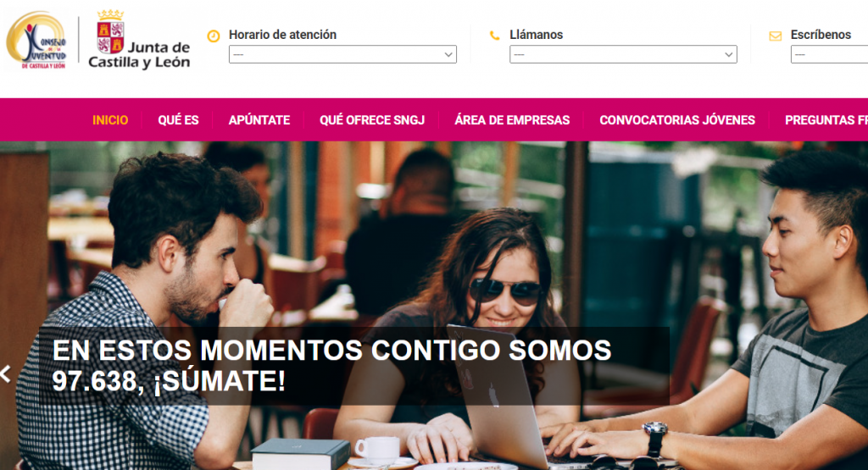Screen dimensions: 868x470
Task: Click the Llámanos dropdown chevron
Action: [x=729, y=55]
